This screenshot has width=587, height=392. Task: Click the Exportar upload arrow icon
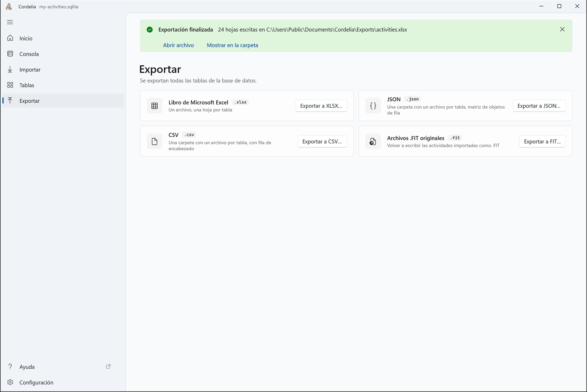tap(10, 100)
